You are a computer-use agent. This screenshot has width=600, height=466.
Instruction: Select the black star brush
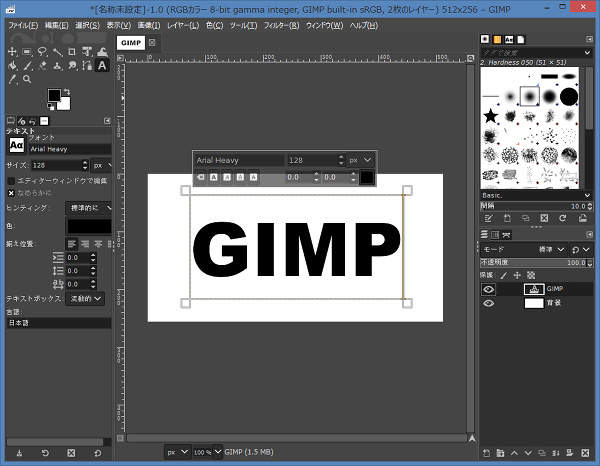[x=490, y=117]
